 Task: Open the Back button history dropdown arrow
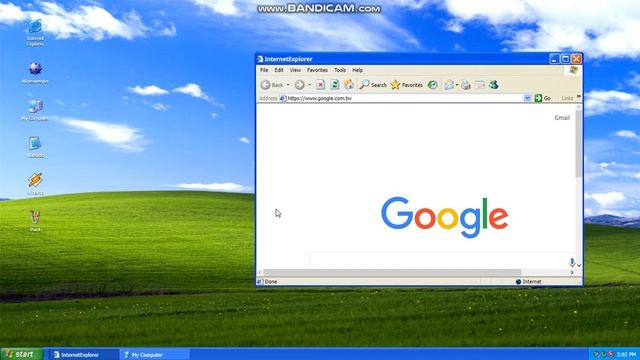click(x=288, y=85)
